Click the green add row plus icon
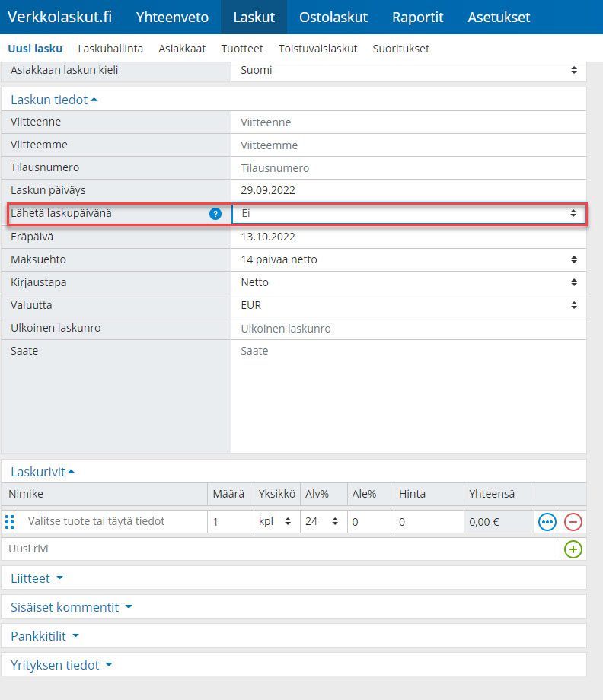603x700 pixels. (x=573, y=549)
